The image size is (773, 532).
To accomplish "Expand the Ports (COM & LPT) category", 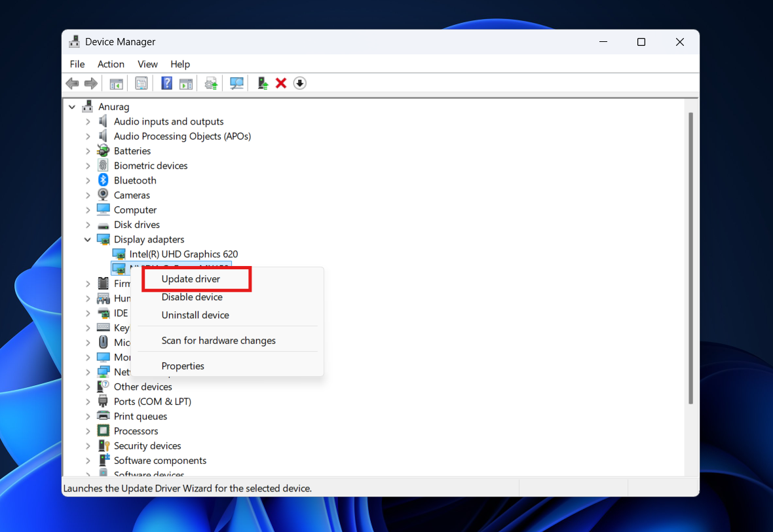I will pyautogui.click(x=88, y=401).
